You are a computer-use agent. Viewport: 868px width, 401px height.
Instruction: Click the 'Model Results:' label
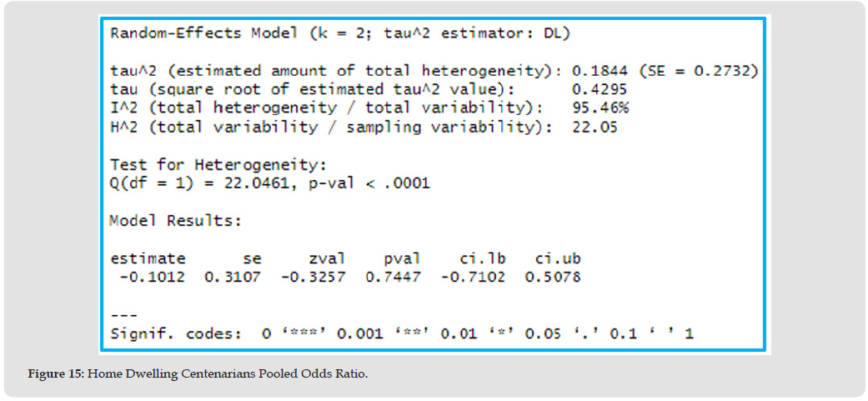175,221
